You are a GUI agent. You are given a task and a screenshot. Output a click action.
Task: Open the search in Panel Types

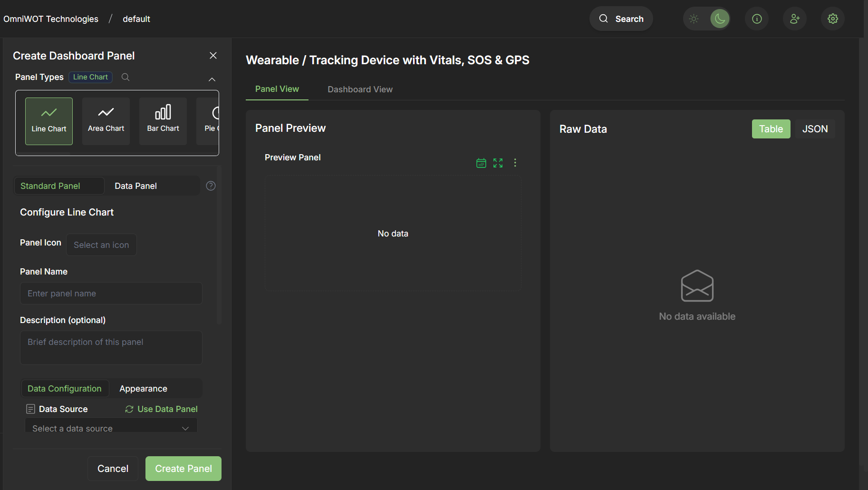pos(125,77)
